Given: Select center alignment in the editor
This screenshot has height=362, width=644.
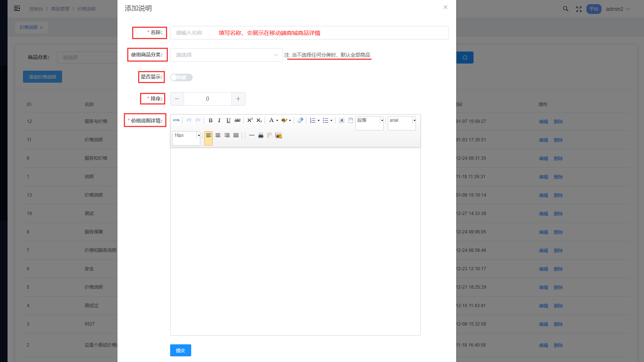Looking at the screenshot, I should tap(218, 135).
